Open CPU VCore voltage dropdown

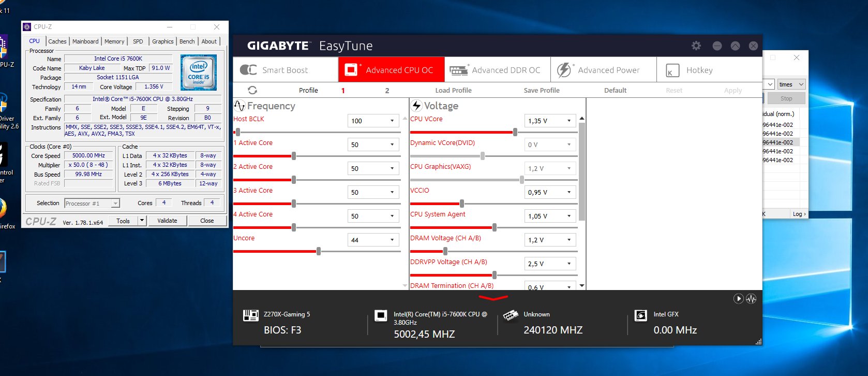[x=569, y=121]
